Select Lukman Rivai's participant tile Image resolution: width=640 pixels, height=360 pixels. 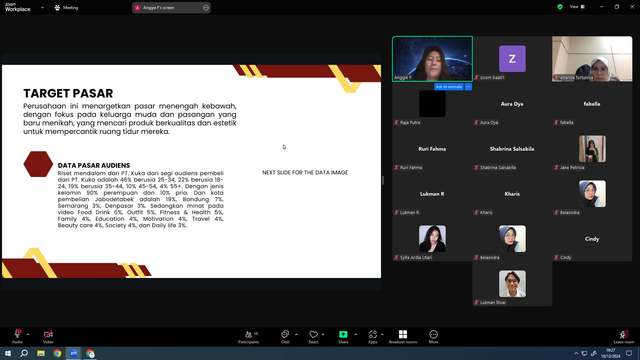pyautogui.click(x=512, y=284)
